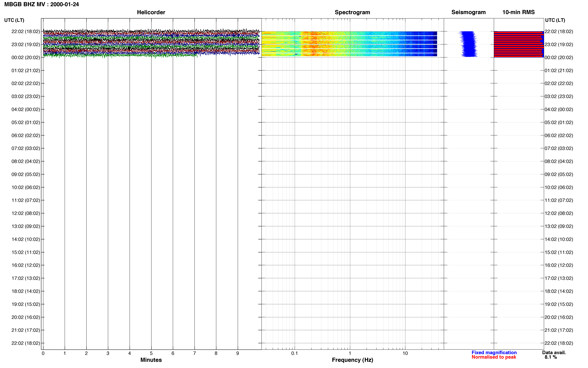Click right axis label '02:02 (22:02)'
588x368 pixels.
(559, 83)
